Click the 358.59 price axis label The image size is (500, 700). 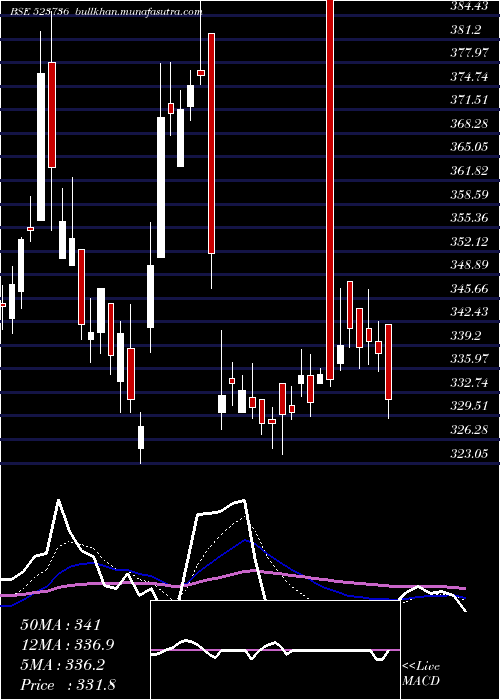point(469,195)
